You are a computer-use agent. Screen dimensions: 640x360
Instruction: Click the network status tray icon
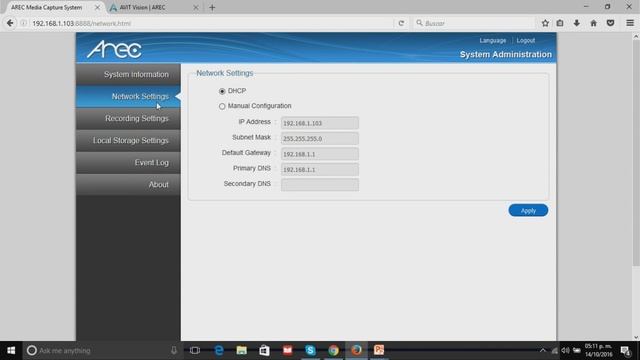[554, 351]
